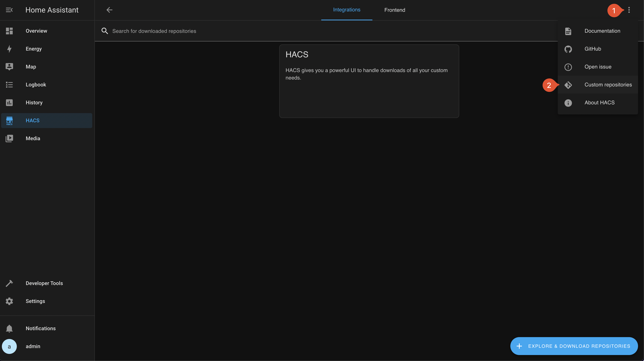
Task: Open the HACS repository card
Action: (369, 81)
